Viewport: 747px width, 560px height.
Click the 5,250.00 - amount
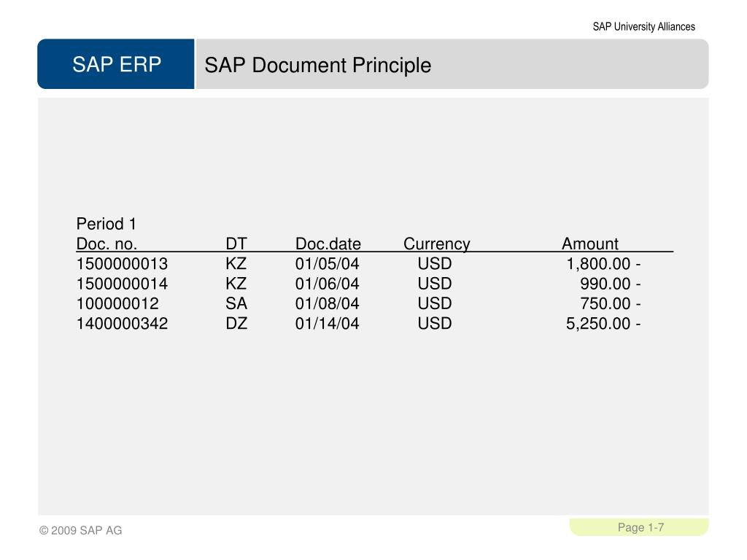click(603, 324)
